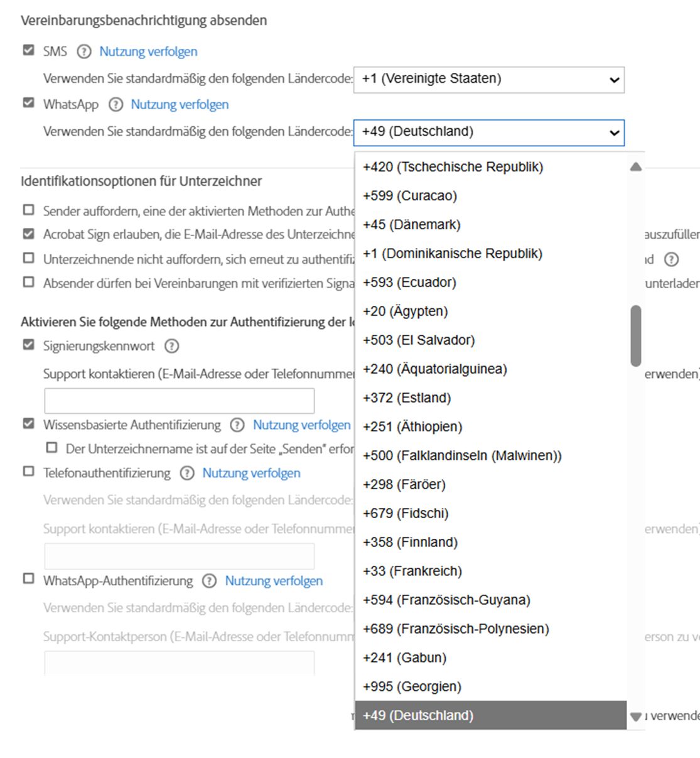
Task: Select +241 (Gabun) option
Action: pyautogui.click(x=491, y=658)
